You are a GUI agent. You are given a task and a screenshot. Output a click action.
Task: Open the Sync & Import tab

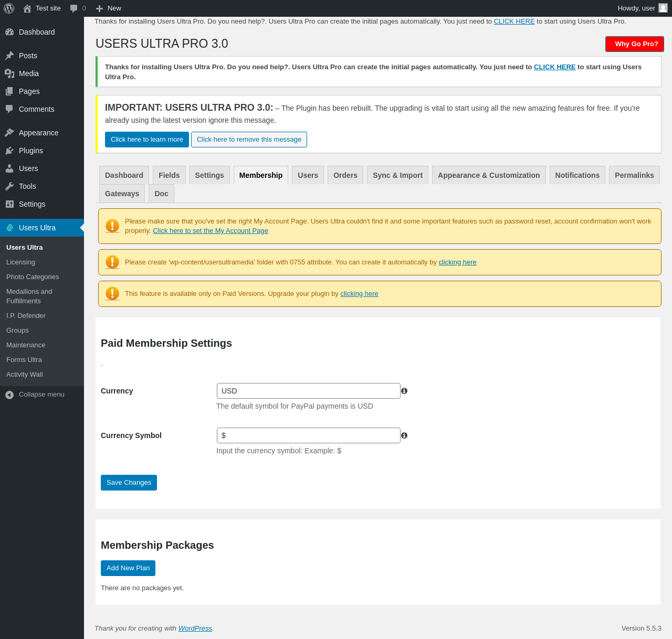pos(397,175)
